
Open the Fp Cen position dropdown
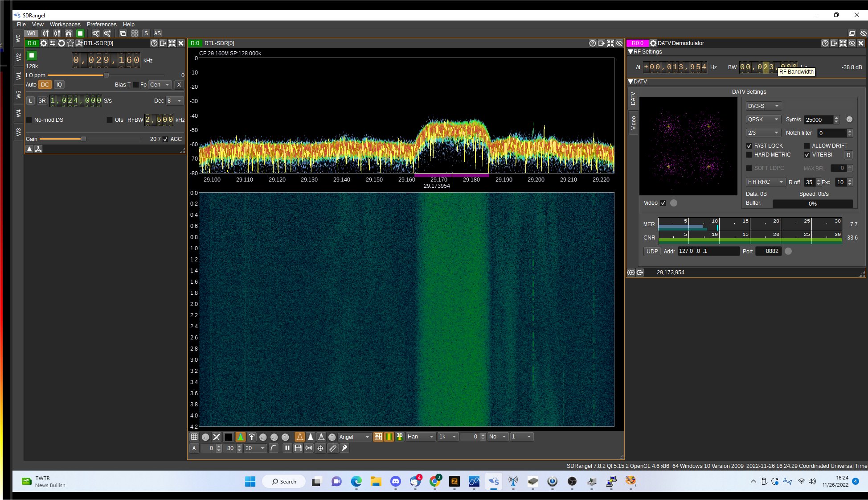pos(160,85)
